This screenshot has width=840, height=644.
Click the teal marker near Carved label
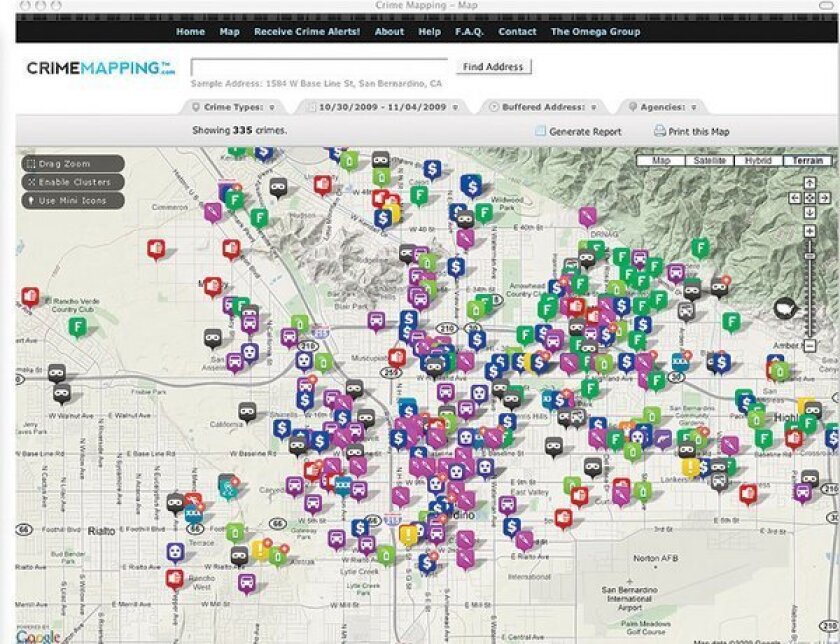point(227,485)
